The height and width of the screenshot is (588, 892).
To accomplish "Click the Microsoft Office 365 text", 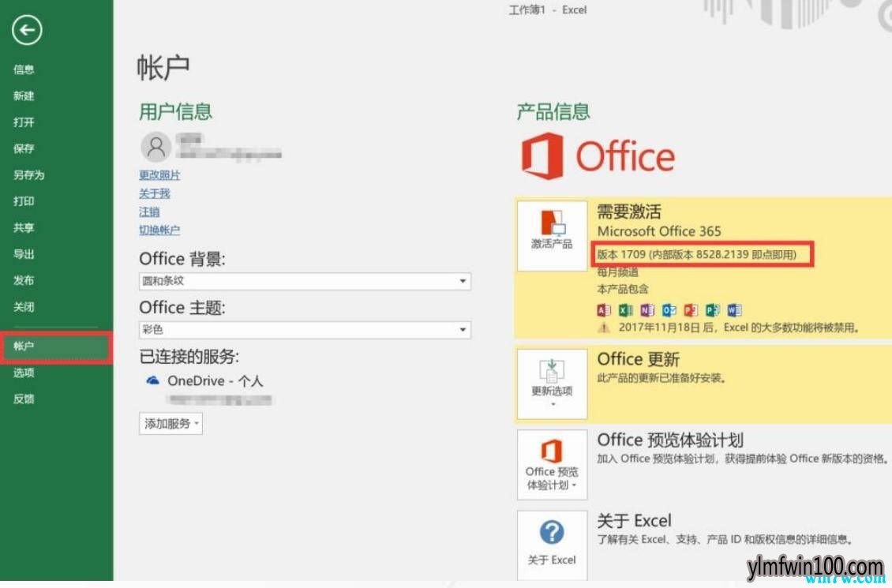I will coord(659,231).
